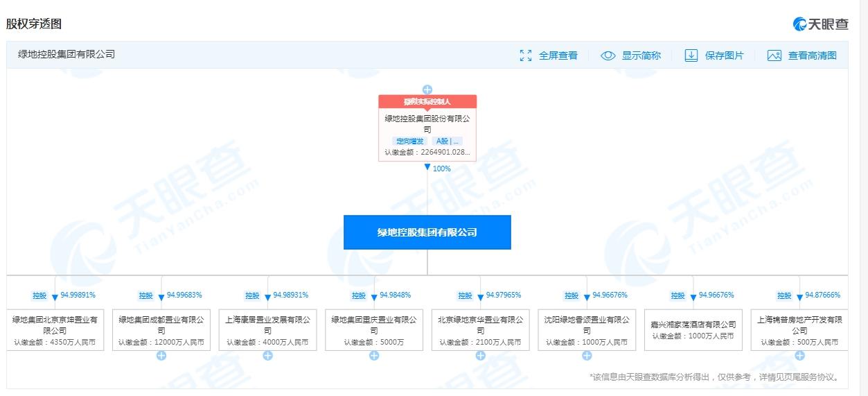Click the 疑似实际控制人 red banner
This screenshot has height=396, width=868.
tap(427, 102)
